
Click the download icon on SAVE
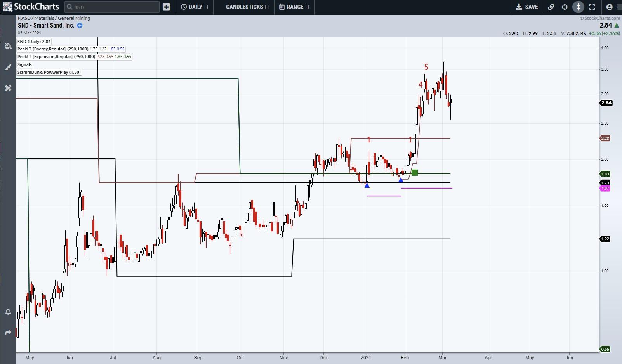519,7
